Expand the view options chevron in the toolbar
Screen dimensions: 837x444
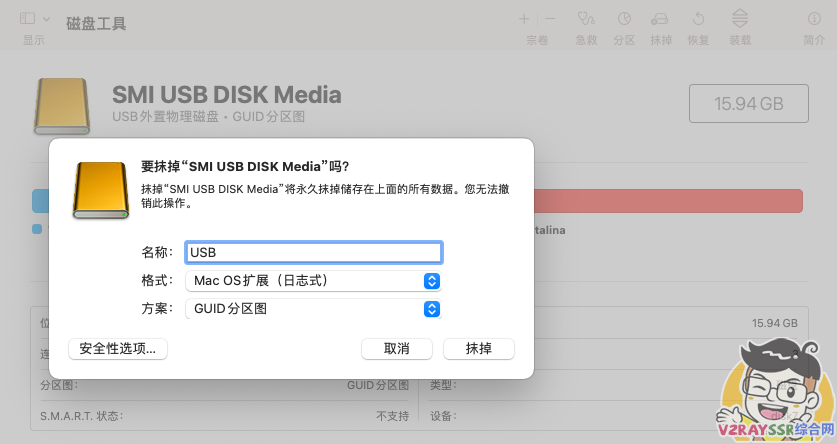click(46, 18)
